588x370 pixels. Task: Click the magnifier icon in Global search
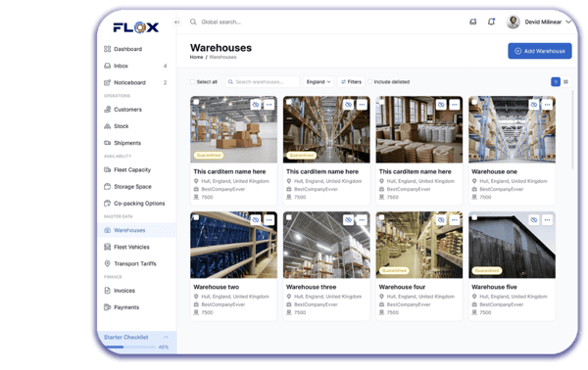[193, 23]
